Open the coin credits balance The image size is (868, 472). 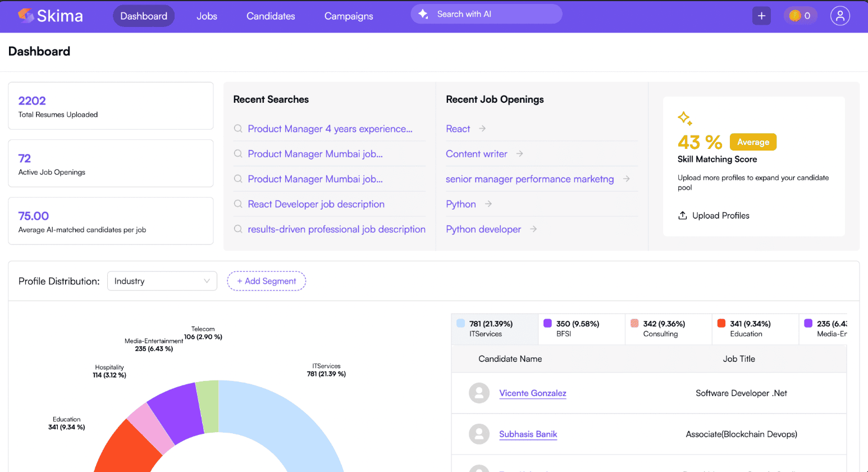(x=800, y=16)
